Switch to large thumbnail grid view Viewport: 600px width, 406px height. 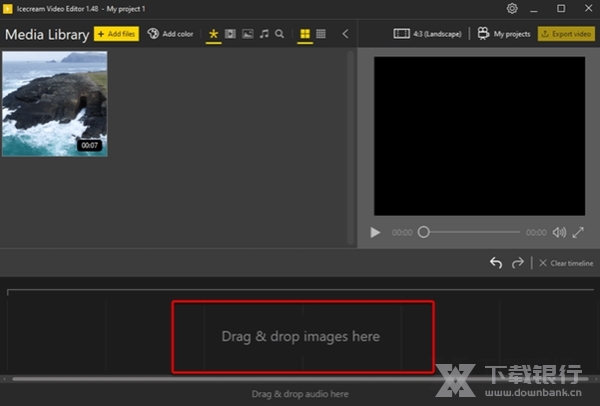(x=305, y=34)
